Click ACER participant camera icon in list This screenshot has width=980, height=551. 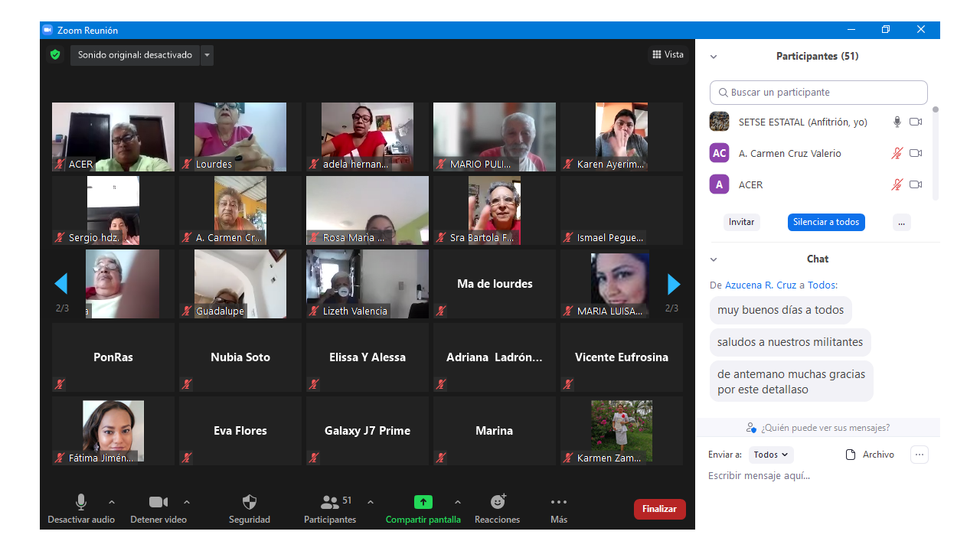[x=916, y=184]
